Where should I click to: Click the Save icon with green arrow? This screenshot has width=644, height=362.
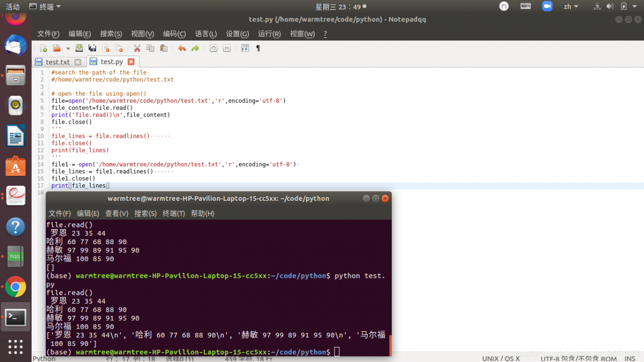[x=79, y=48]
